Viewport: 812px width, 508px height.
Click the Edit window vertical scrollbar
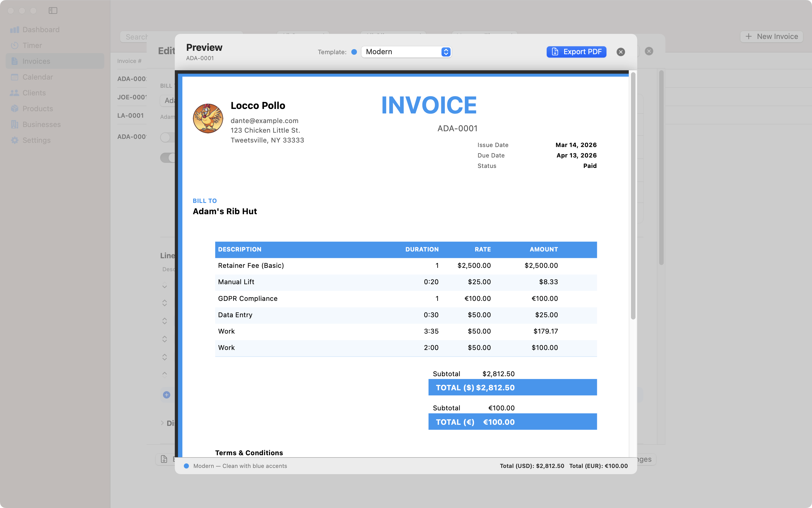point(661,167)
